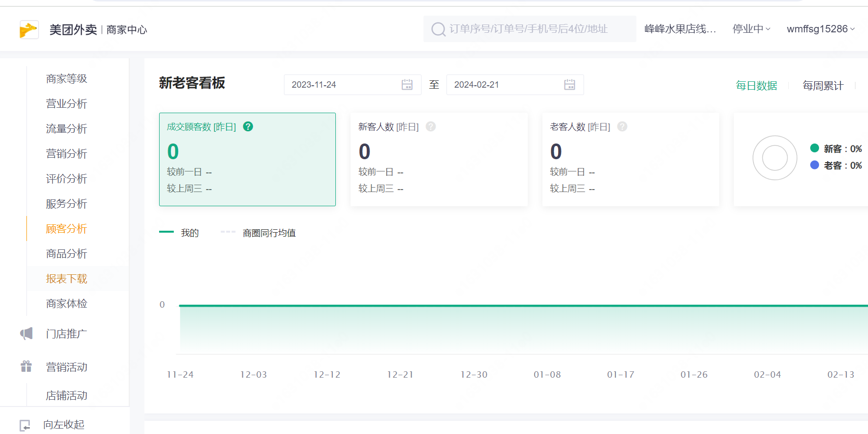Click the search magnifier icon
Screen dimensions: 868x434
coord(438,29)
